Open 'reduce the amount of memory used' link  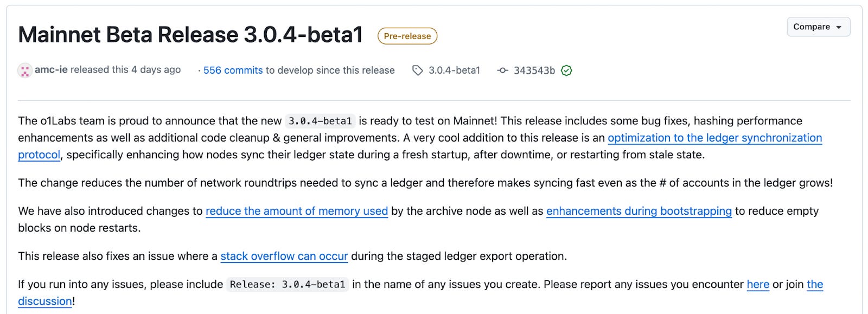pos(297,211)
